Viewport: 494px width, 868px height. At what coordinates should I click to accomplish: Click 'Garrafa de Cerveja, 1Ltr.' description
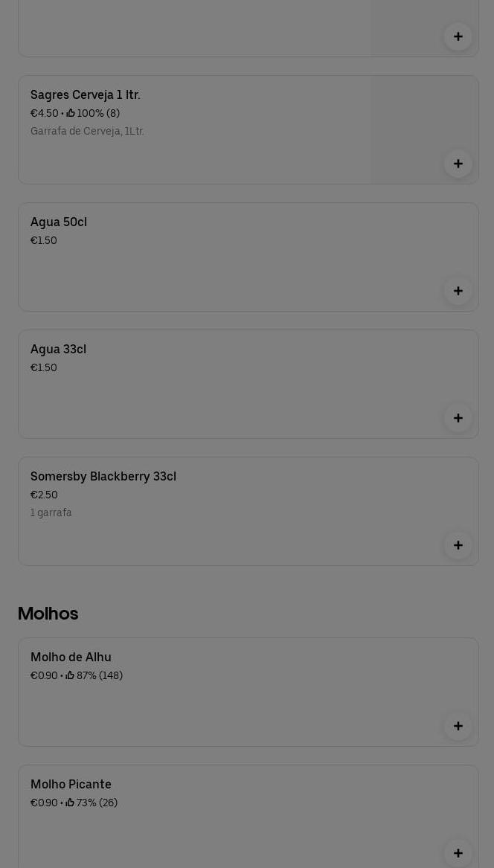[x=88, y=131]
